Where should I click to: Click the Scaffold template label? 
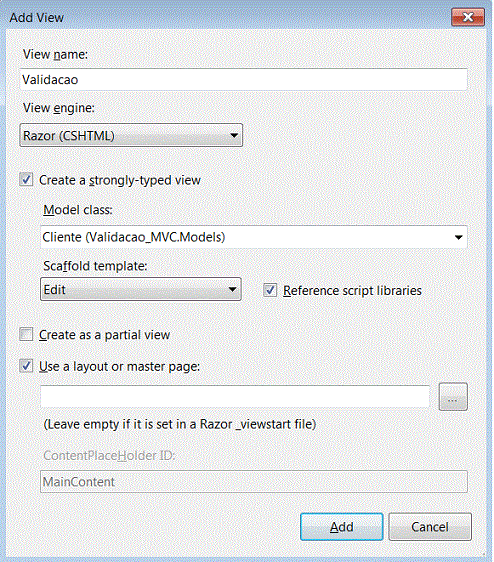95,266
